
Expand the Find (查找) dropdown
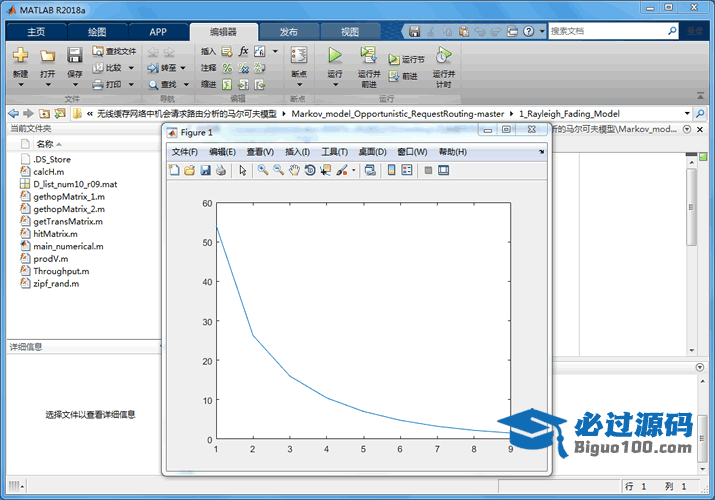pyautogui.click(x=186, y=84)
